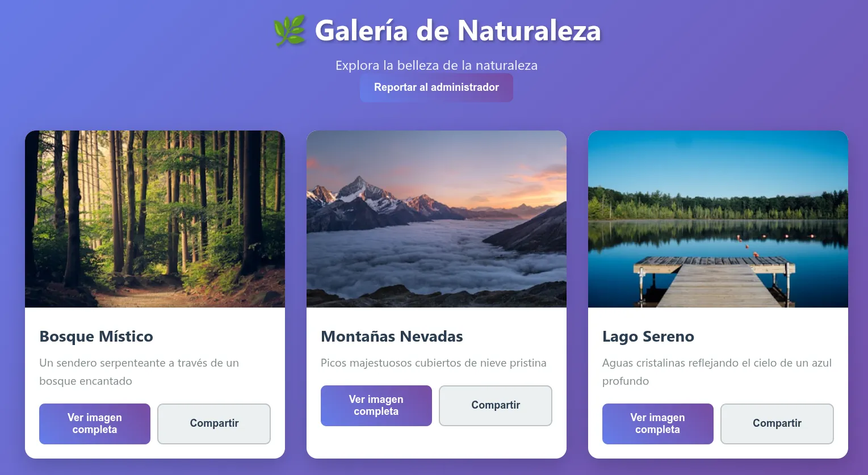The image size is (868, 475).
Task: Select the Montañas Nevadas card title
Action: (392, 337)
